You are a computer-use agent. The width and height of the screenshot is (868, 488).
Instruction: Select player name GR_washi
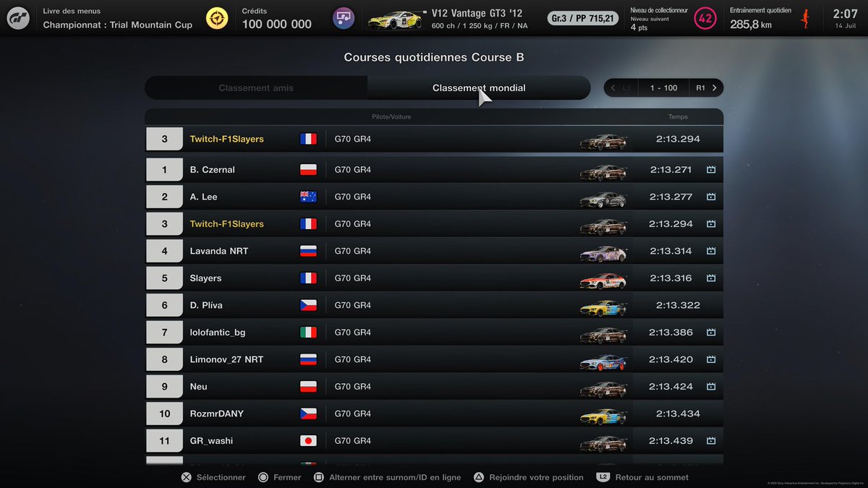(x=211, y=441)
